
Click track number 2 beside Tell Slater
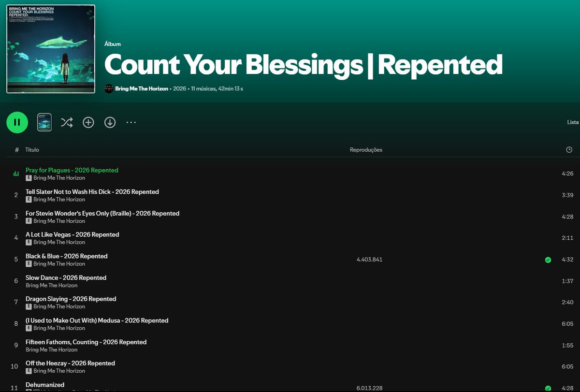pos(16,195)
